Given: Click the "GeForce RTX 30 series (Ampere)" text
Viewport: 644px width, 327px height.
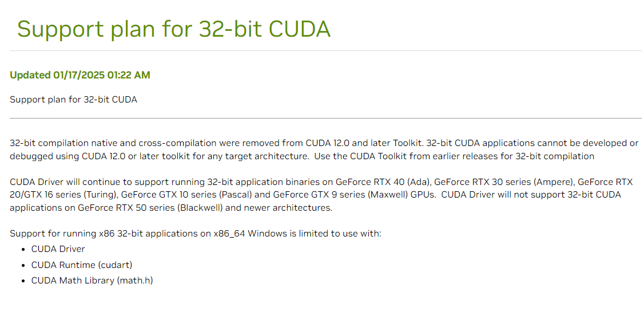Looking at the screenshot, I should (505, 182).
